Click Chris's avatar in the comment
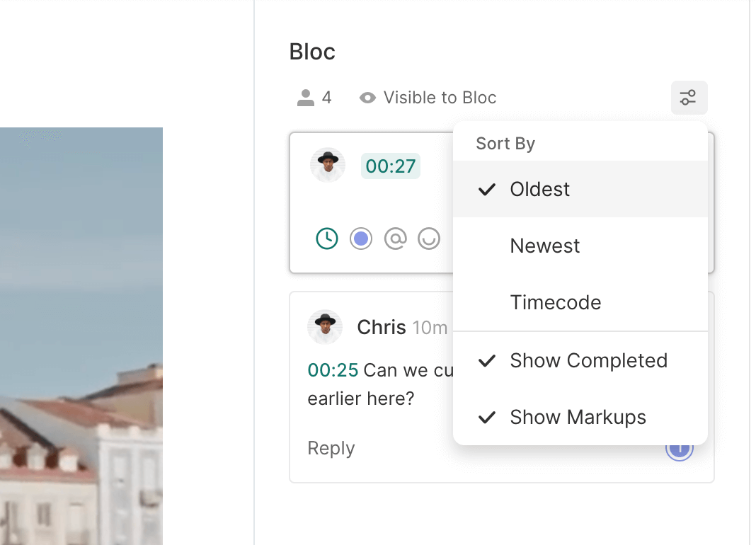 click(x=325, y=327)
